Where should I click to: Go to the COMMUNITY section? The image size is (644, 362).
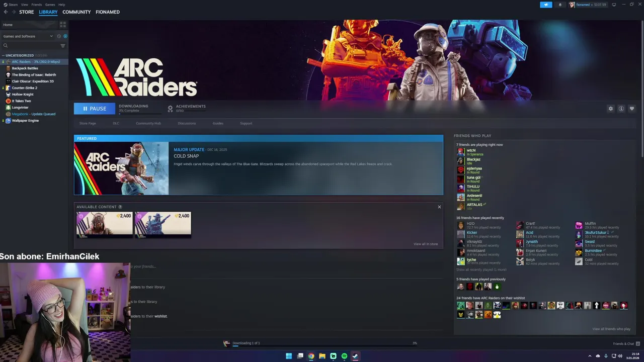76,12
